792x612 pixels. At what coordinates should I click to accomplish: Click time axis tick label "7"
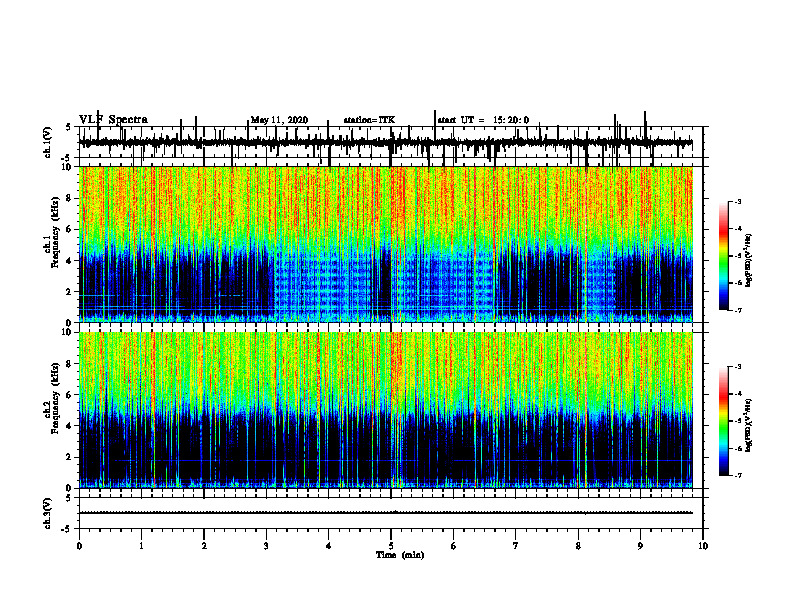point(516,546)
